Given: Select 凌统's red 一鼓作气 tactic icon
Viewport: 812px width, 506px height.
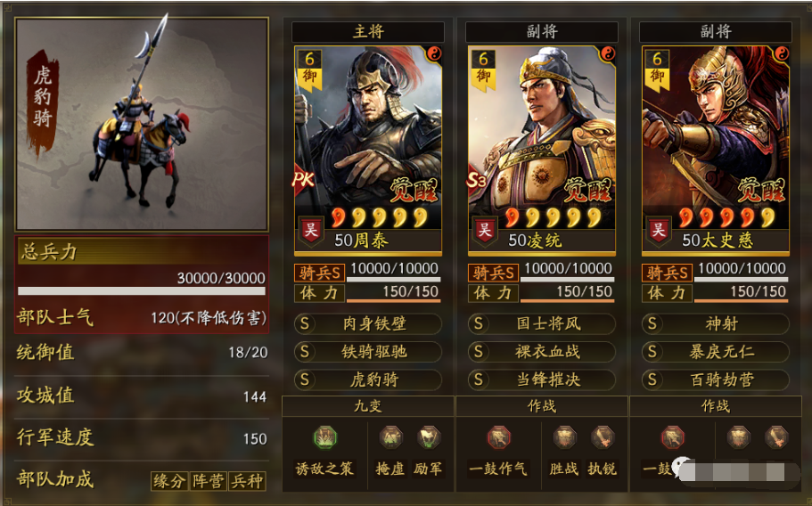Looking at the screenshot, I should [498, 438].
